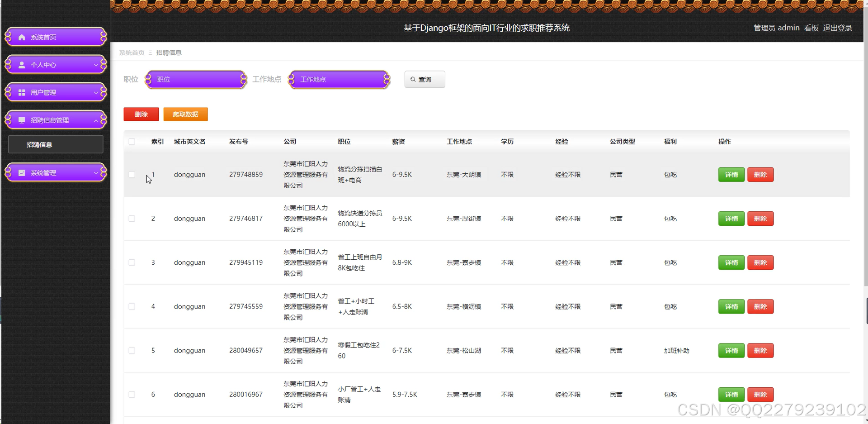This screenshot has height=424, width=868.
Task: Click the home icon beside 系统首页
Action: tap(22, 37)
